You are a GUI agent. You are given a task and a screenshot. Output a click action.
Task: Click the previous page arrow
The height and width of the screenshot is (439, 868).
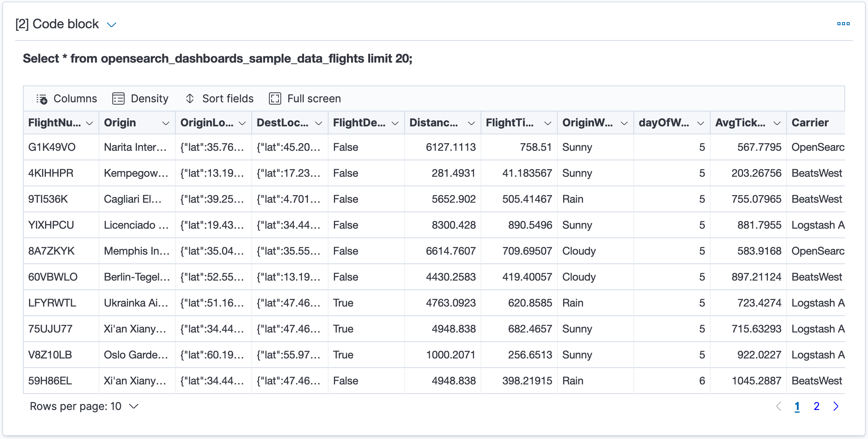pos(779,406)
